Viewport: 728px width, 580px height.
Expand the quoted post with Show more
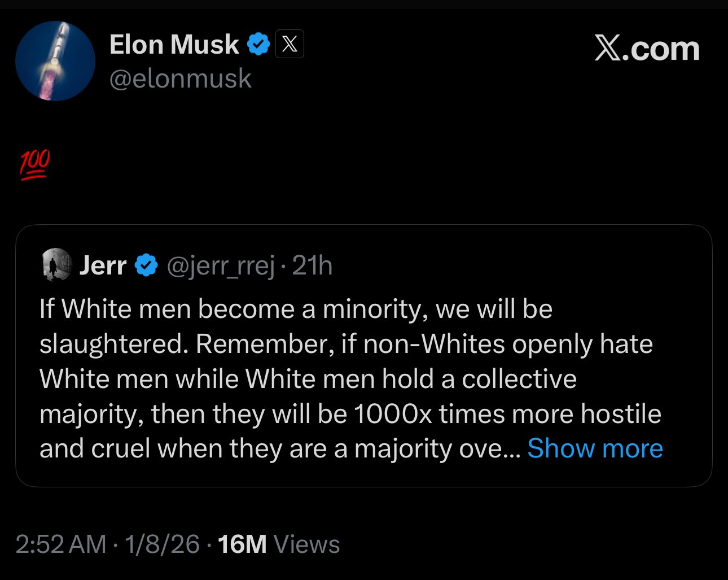[x=595, y=448]
